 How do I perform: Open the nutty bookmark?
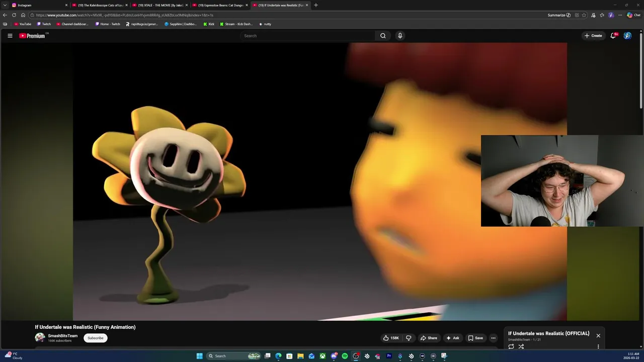pos(265,24)
